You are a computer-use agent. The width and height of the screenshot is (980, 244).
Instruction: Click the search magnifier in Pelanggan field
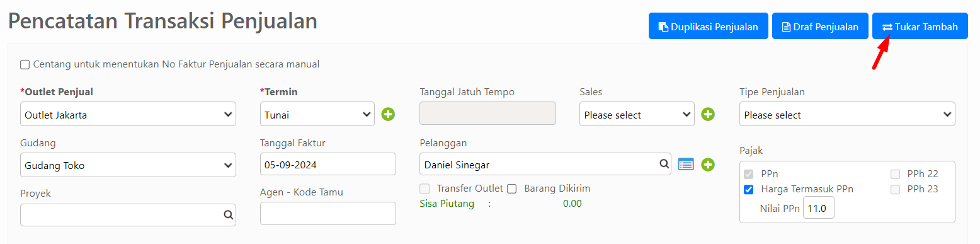coord(664,164)
